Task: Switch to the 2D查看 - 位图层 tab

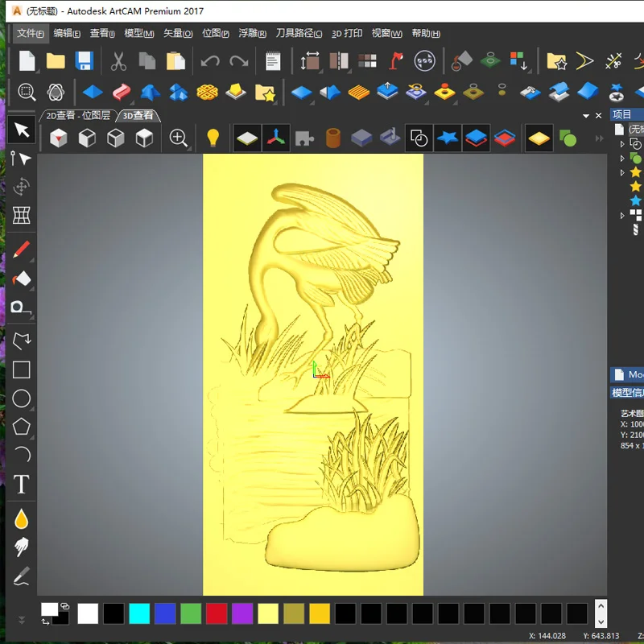Action: (x=77, y=116)
